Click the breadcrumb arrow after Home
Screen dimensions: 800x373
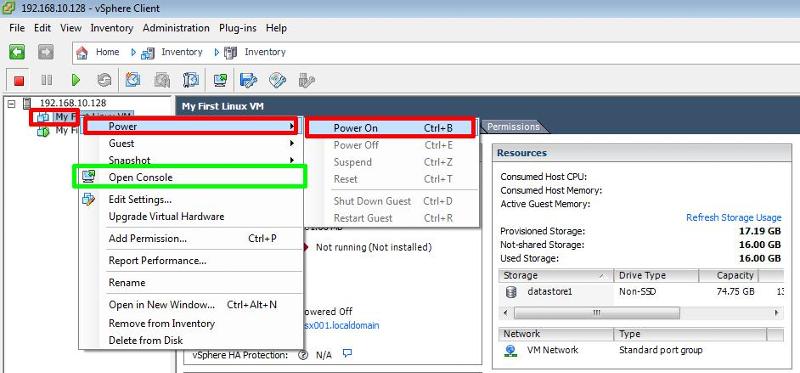tap(134, 52)
